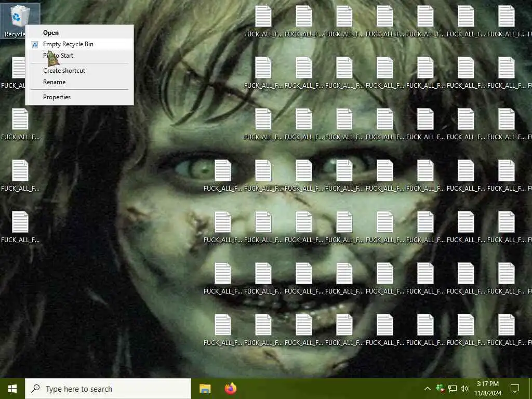
Task: Focus the Type here to search box
Action: point(108,389)
